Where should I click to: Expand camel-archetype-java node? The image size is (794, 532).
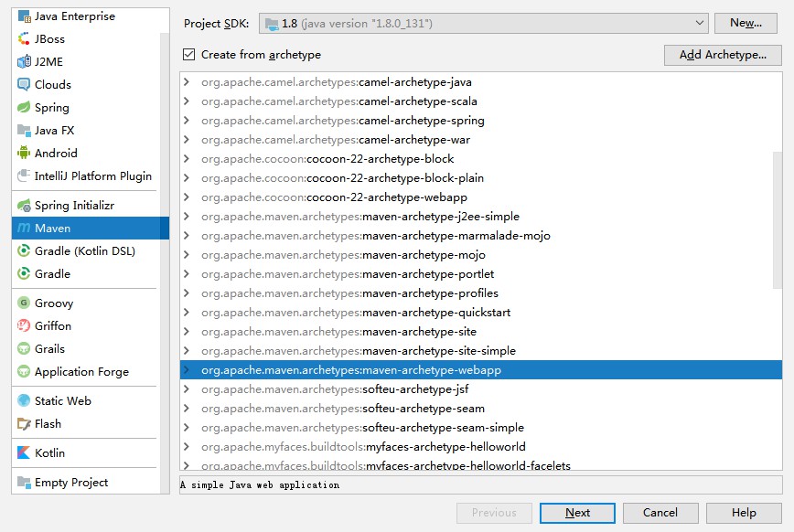187,81
